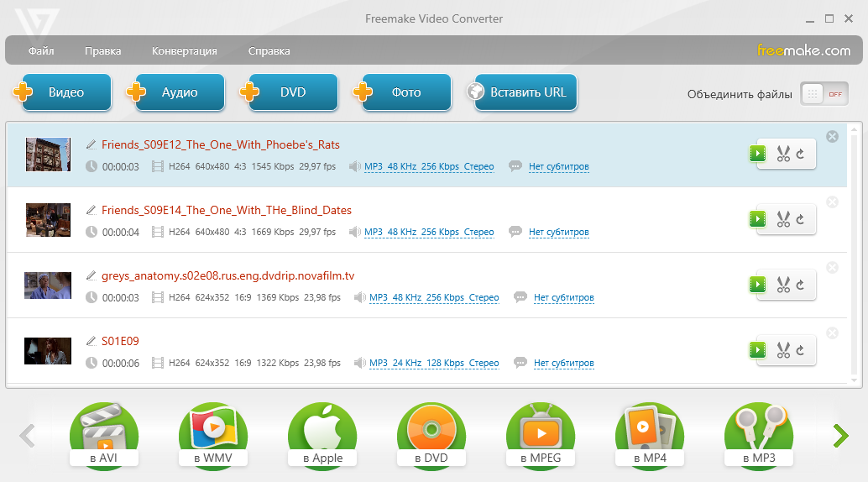This screenshot has height=482, width=868.
Task: Open the Конвертация menu
Action: (x=184, y=50)
